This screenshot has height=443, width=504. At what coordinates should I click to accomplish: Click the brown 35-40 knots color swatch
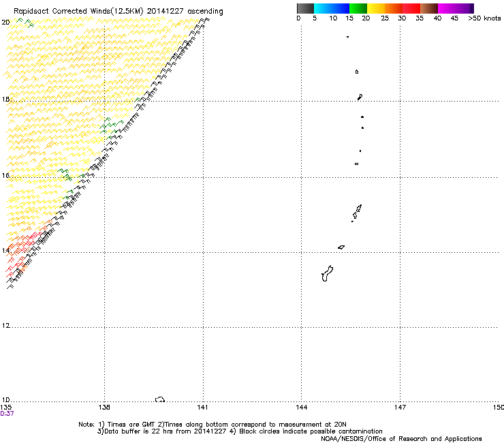pos(429,8)
